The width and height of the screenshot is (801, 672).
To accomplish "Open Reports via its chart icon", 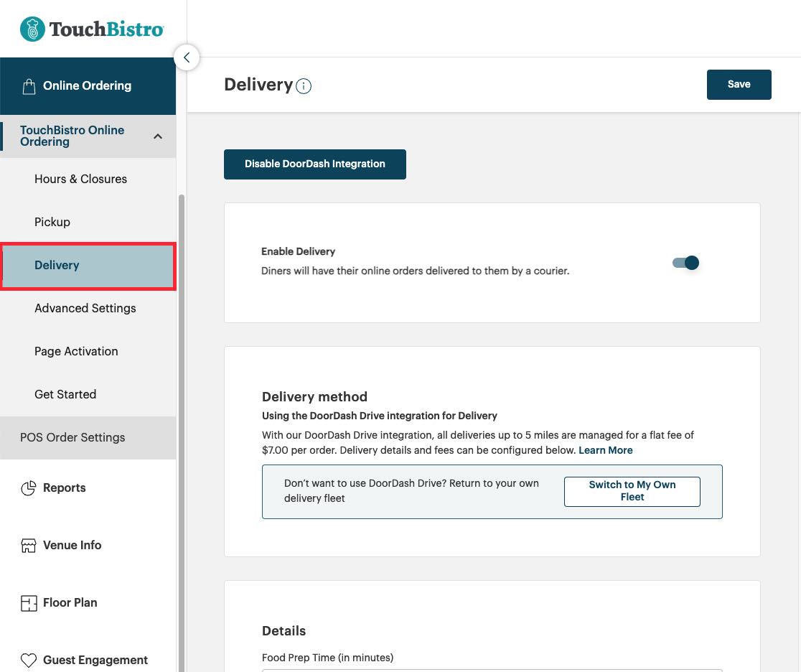I will (29, 487).
